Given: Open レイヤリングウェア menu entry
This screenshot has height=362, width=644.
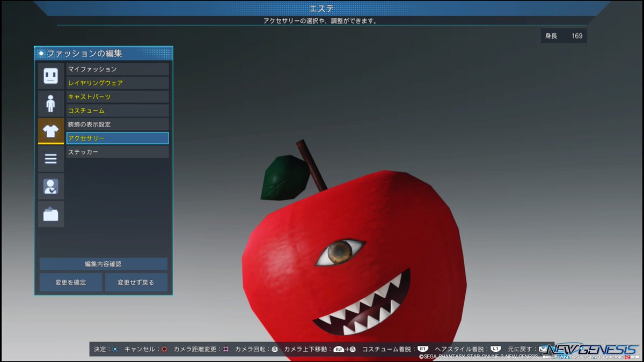Looking at the screenshot, I should [118, 83].
